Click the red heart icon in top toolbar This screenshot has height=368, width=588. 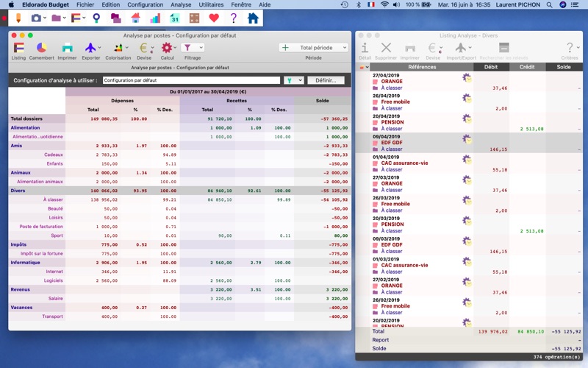(214, 18)
